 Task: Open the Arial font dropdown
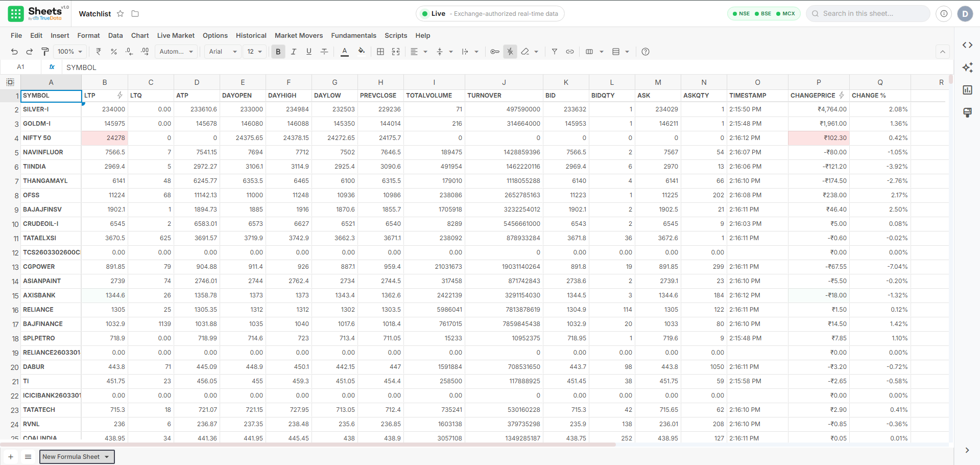click(223, 52)
